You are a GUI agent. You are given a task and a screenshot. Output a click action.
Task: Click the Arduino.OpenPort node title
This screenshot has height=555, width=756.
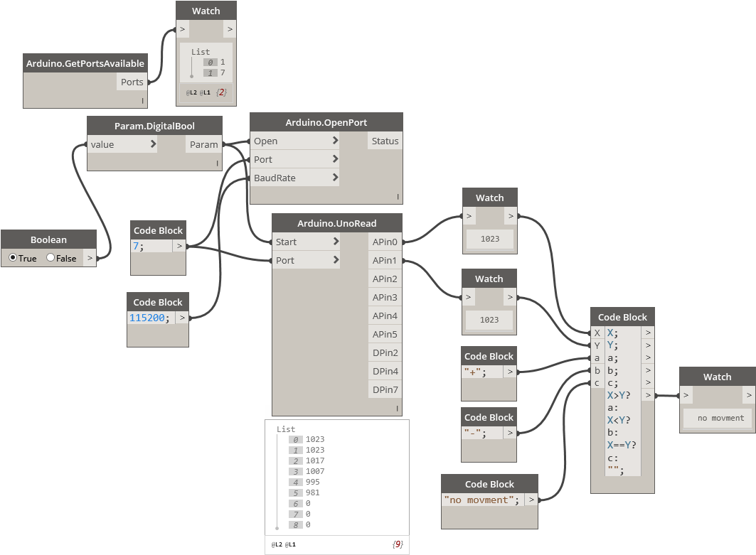[x=326, y=122]
